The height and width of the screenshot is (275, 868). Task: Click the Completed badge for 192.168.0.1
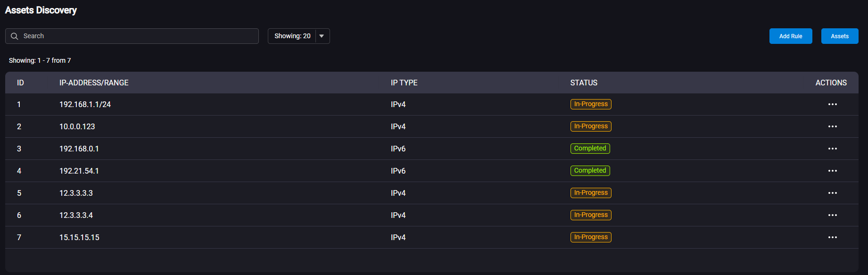[590, 149]
